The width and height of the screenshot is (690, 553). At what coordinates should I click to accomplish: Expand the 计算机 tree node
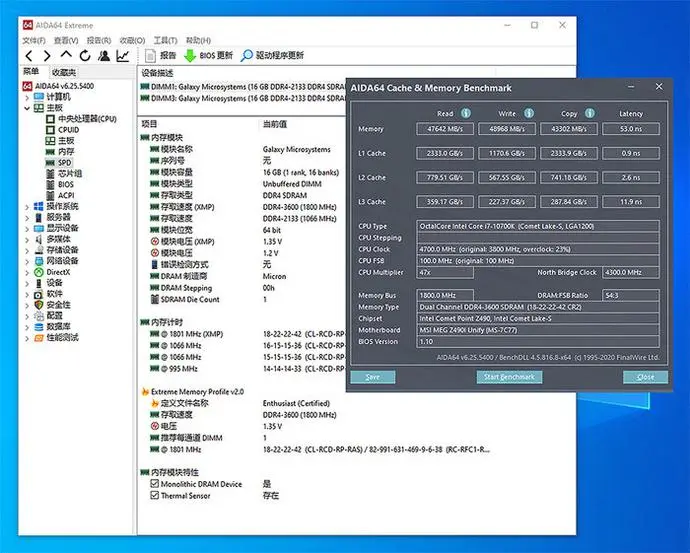[27, 97]
